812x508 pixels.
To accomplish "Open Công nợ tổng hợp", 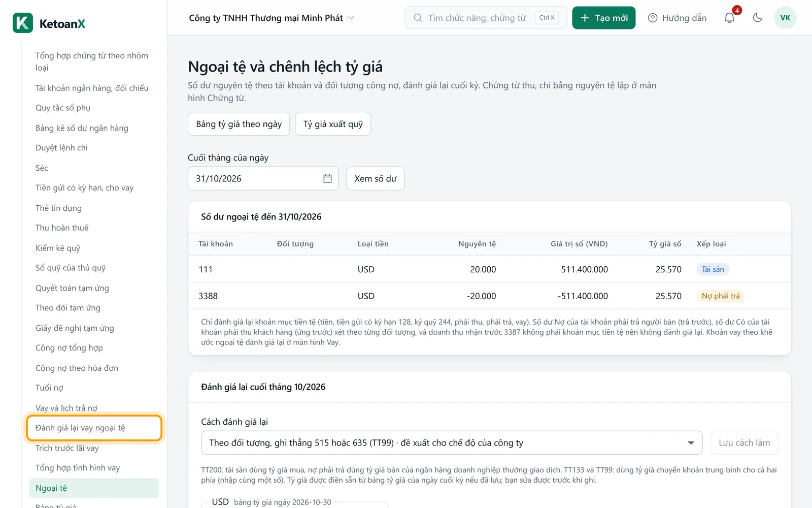I will tap(94, 348).
